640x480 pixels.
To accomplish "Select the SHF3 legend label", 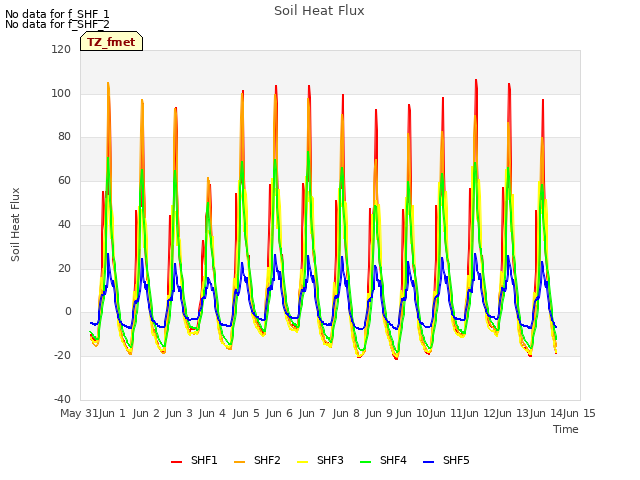I will (330, 460).
